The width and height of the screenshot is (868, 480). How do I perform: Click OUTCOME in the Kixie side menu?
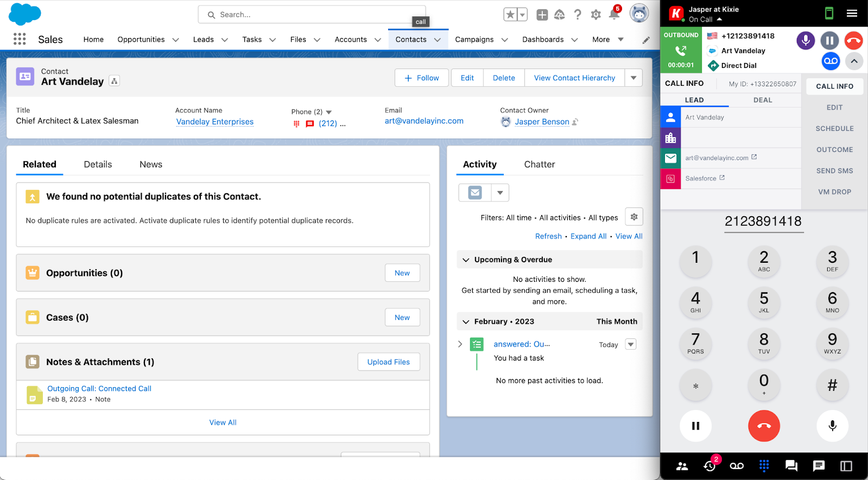[x=834, y=150]
